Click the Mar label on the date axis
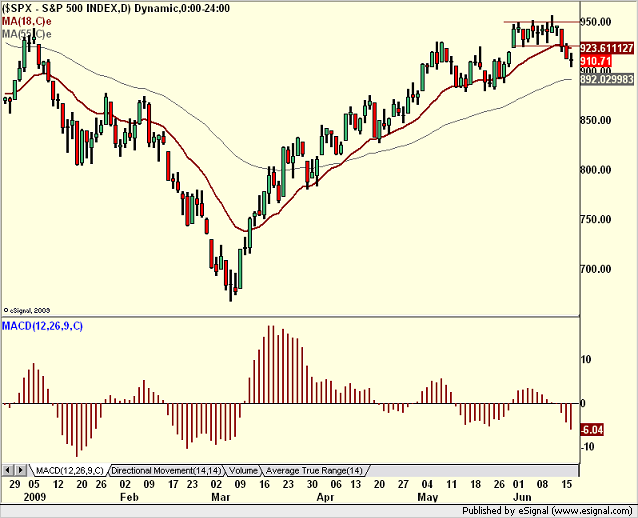The image size is (638, 518). 221,497
